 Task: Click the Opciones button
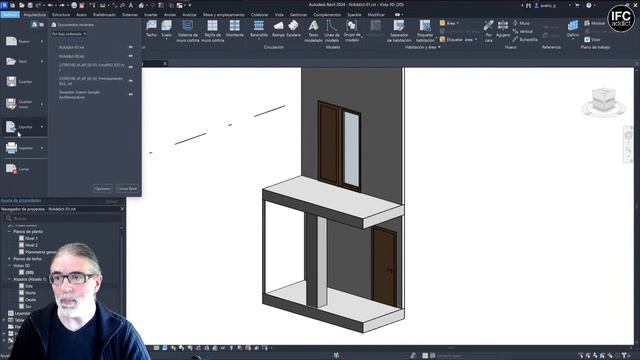point(102,189)
